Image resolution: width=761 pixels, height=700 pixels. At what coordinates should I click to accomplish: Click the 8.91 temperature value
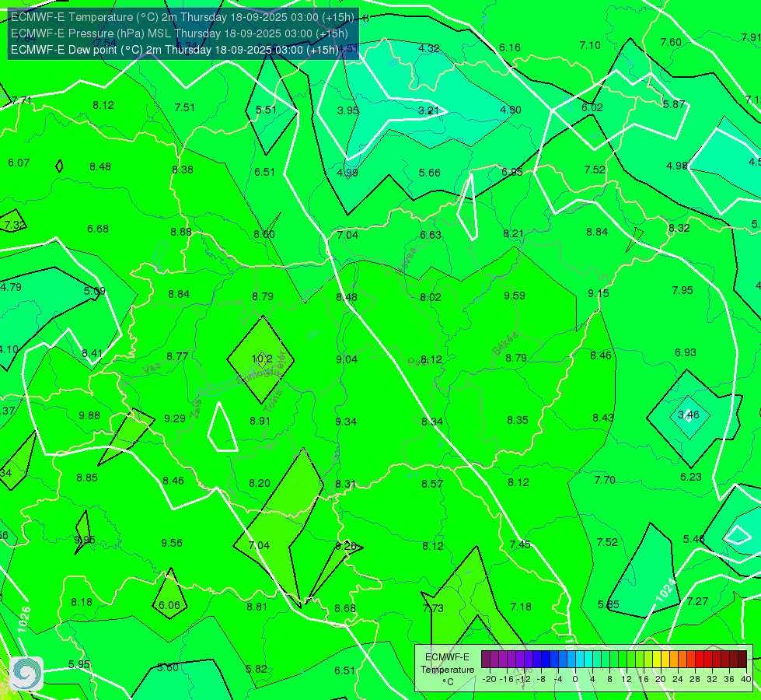[x=260, y=421]
